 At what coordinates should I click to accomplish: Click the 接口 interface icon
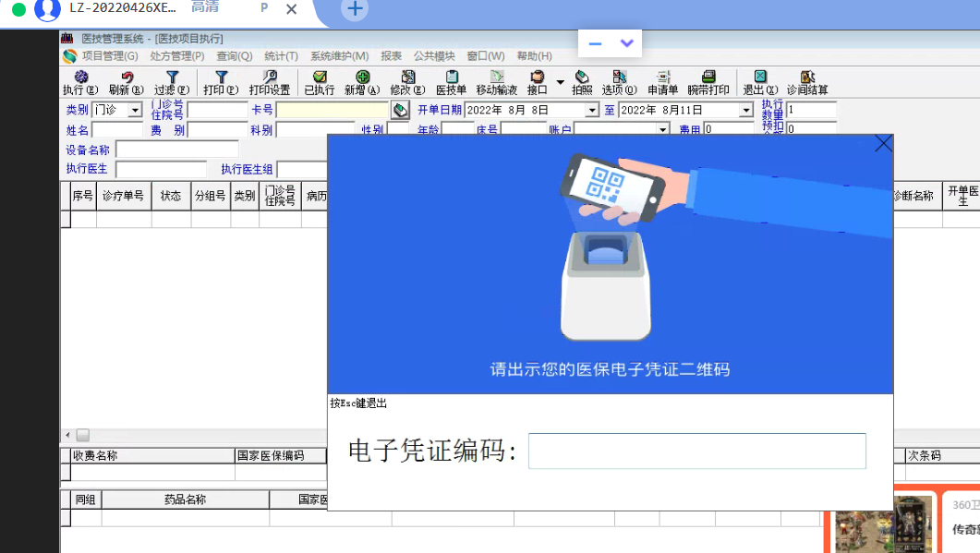tap(537, 83)
